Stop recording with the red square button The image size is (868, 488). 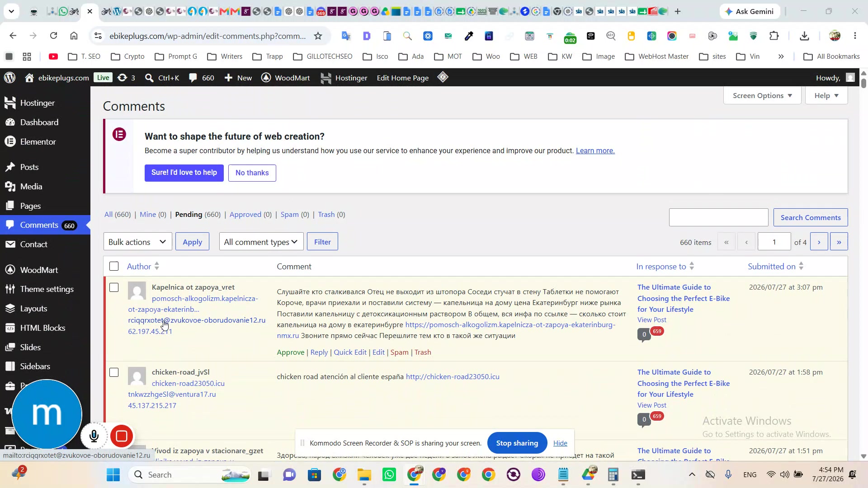(x=121, y=436)
